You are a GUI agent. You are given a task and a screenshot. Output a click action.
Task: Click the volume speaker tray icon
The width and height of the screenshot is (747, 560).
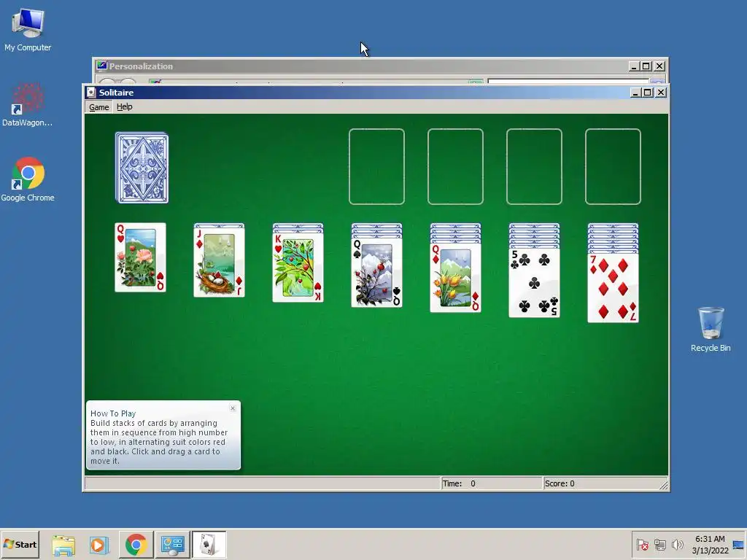pos(677,544)
